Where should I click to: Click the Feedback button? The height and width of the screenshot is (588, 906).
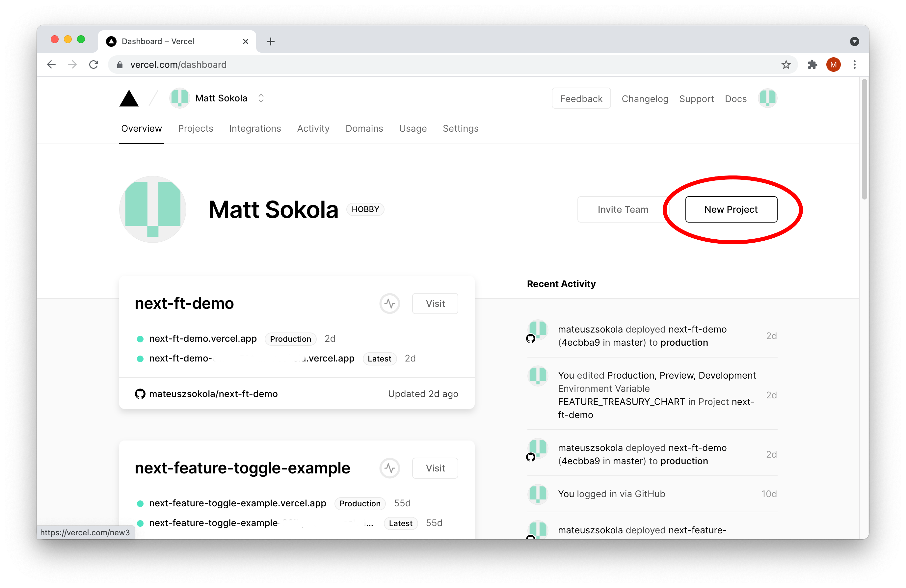pyautogui.click(x=581, y=98)
